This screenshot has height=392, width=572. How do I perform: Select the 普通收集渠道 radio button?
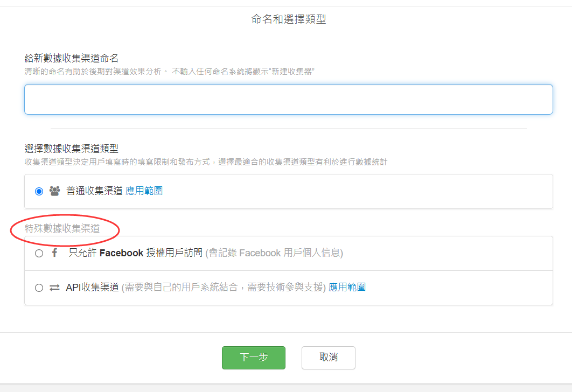[x=39, y=191]
